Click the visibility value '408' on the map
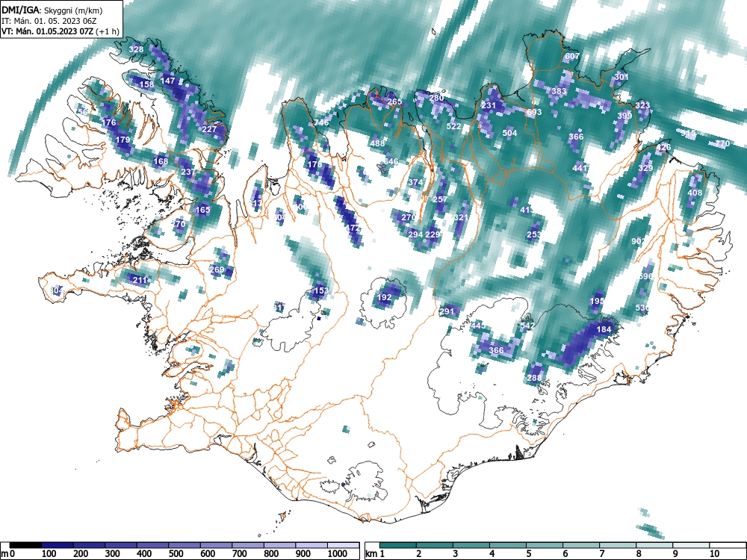747x560 pixels. pyautogui.click(x=695, y=193)
